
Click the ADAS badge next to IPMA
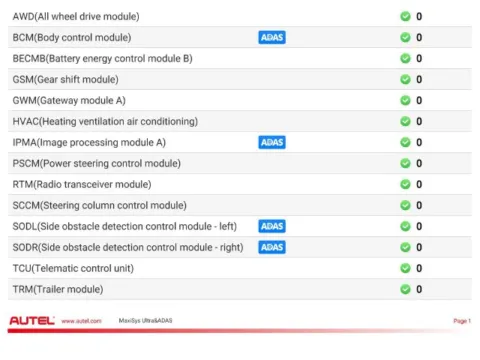(x=272, y=142)
